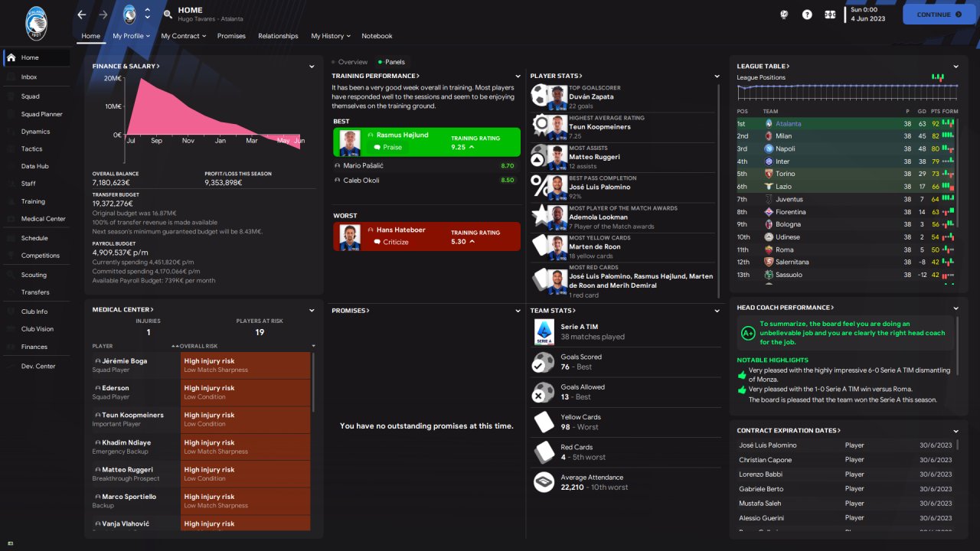Click the A+ grade badge in Head Coach Performance
The image size is (980, 551).
pos(747,333)
